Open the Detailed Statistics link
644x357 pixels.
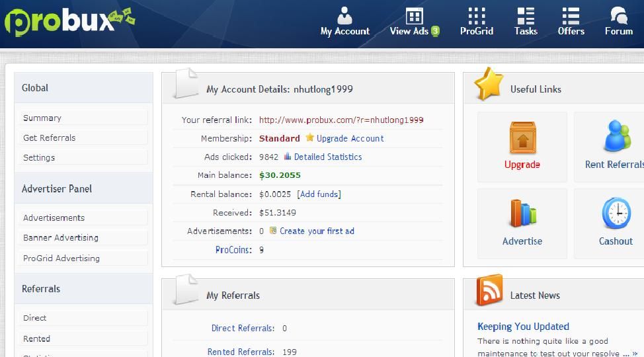coord(327,157)
